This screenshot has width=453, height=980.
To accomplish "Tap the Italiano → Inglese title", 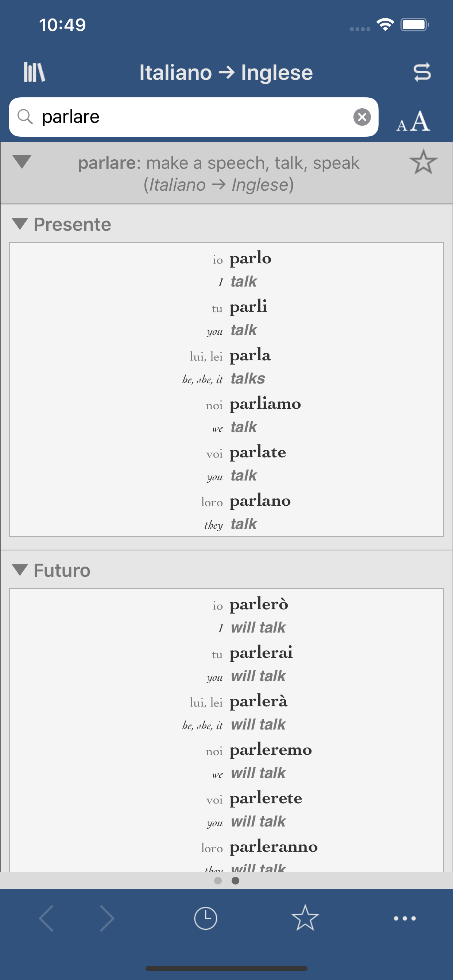I will [x=226, y=72].
